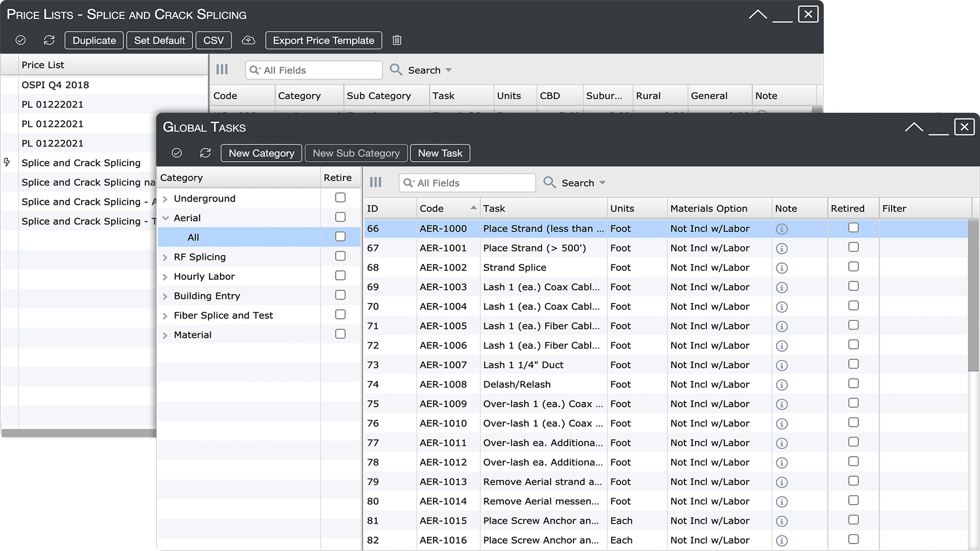
Task: Sort Global Tasks grid by Units column
Action: click(636, 209)
